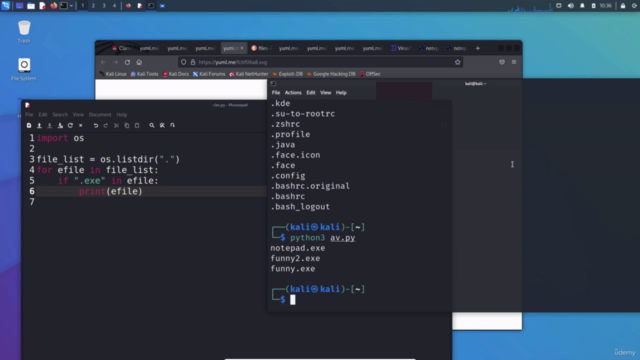
Task: Copy selection using Mousepad toolbar icon
Action: [127, 125]
